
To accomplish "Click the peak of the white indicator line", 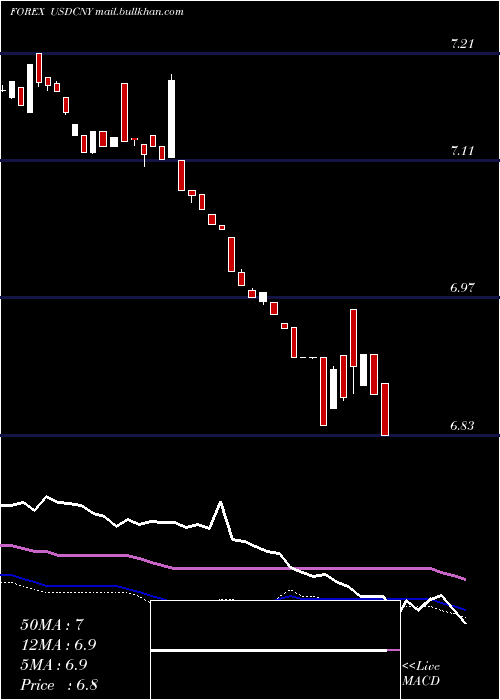I will (220, 503).
